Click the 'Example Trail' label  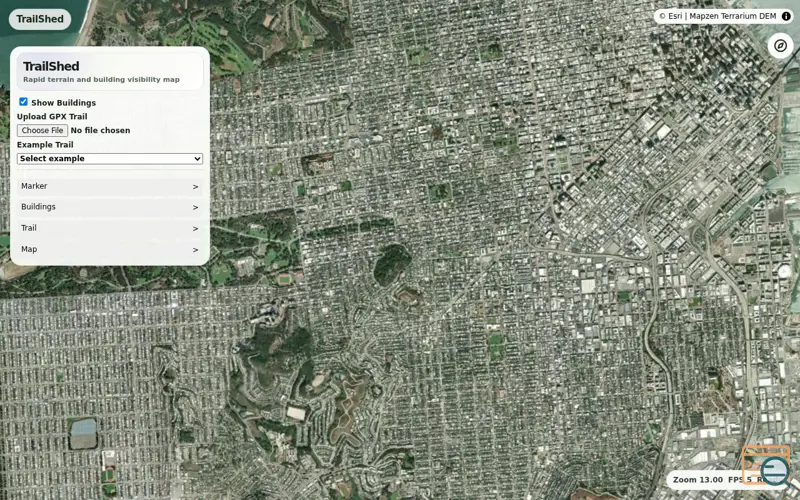(45, 145)
